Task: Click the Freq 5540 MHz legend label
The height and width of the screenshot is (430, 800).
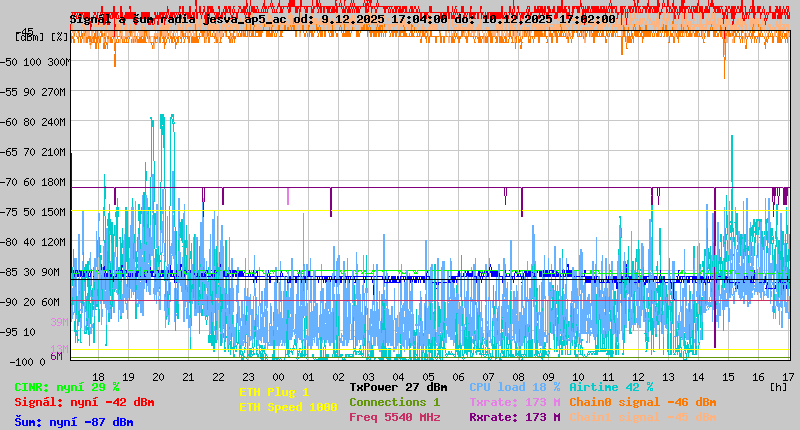Action: coord(394,417)
